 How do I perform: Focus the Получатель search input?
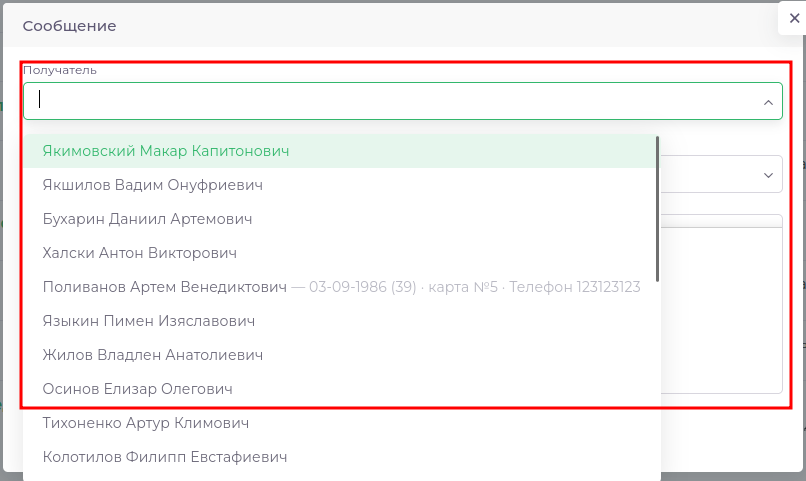(390, 101)
